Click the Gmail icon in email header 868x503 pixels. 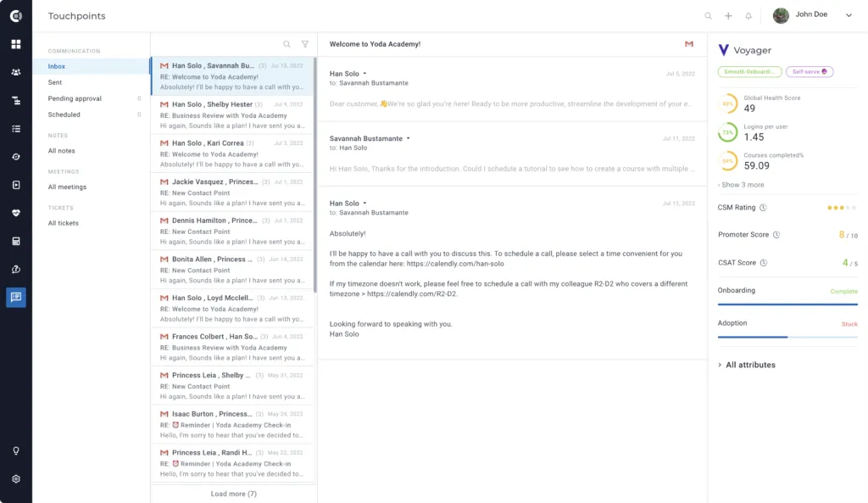pos(688,44)
